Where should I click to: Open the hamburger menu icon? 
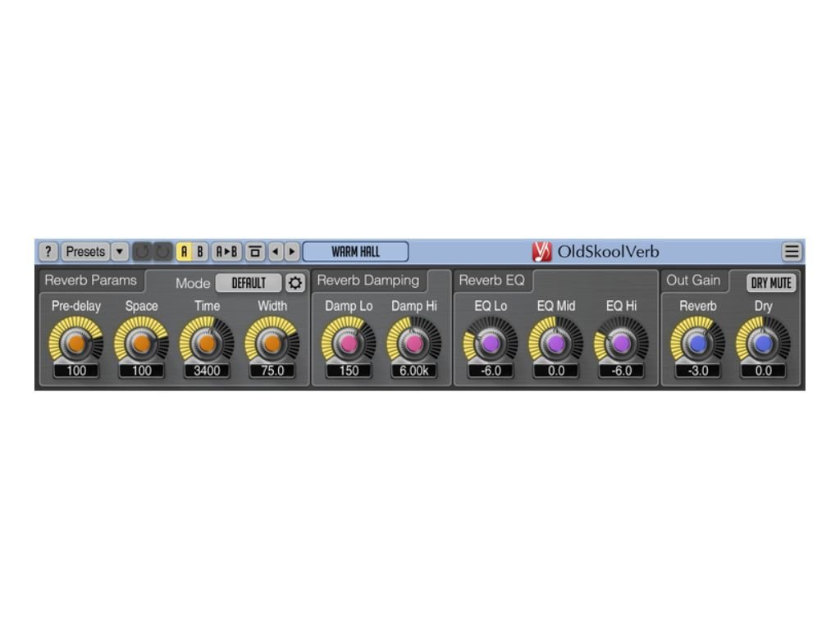pos(792,251)
